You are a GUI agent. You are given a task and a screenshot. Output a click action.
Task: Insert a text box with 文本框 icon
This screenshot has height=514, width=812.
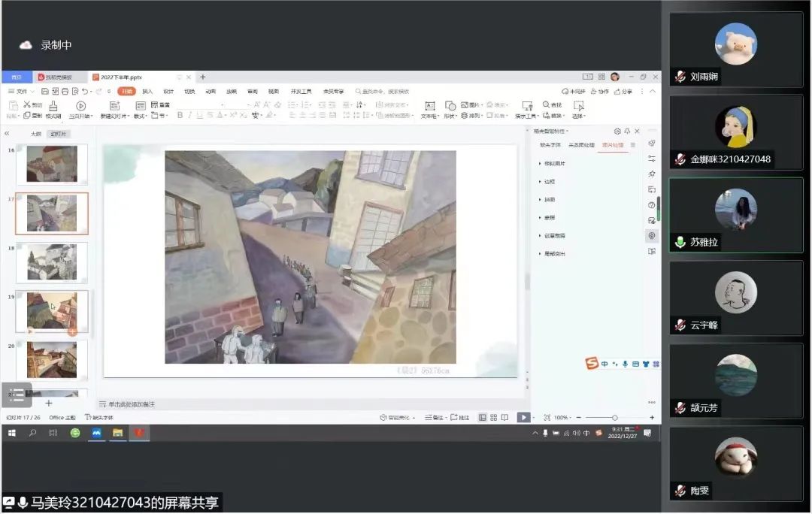coord(429,106)
